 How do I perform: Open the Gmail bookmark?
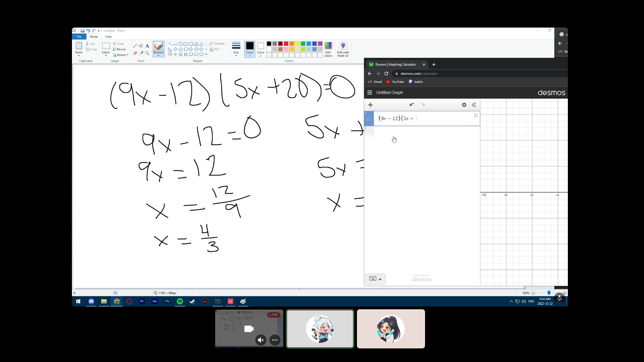tap(375, 82)
